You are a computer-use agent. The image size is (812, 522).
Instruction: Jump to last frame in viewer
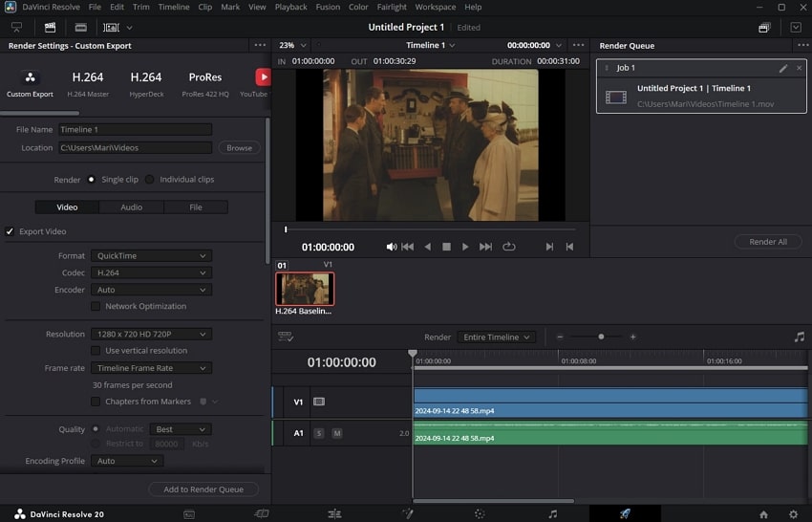coord(485,247)
